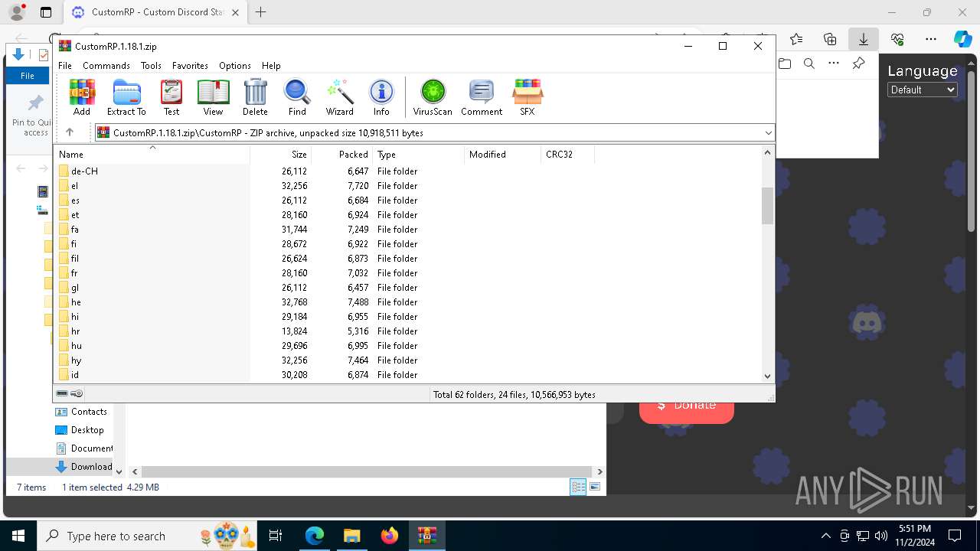Launch the Wizard tool

(339, 97)
